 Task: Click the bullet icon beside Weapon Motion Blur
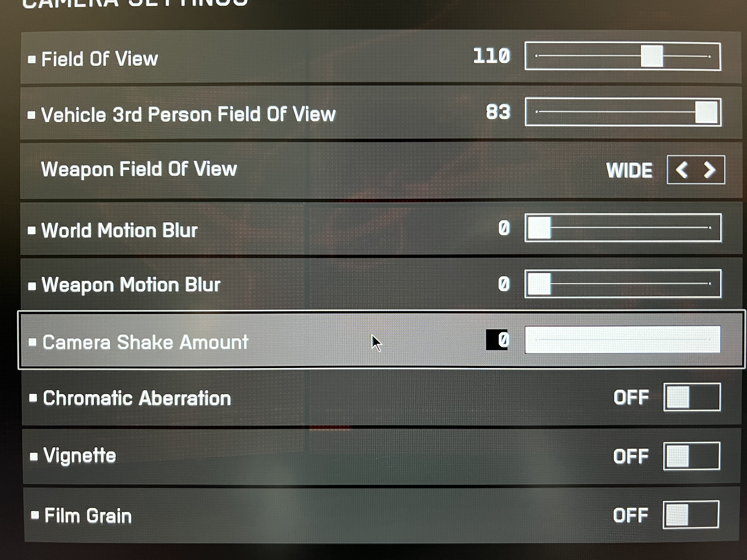[x=32, y=286]
